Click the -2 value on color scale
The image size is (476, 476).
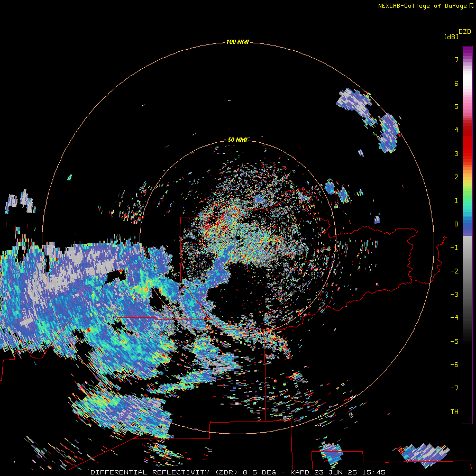(454, 271)
